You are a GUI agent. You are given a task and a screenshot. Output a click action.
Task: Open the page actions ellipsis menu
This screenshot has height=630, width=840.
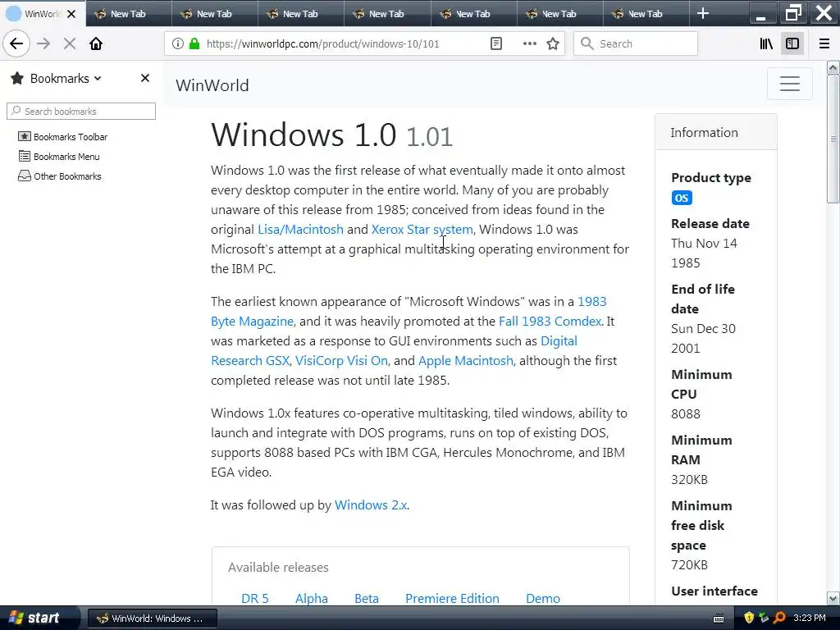point(529,44)
